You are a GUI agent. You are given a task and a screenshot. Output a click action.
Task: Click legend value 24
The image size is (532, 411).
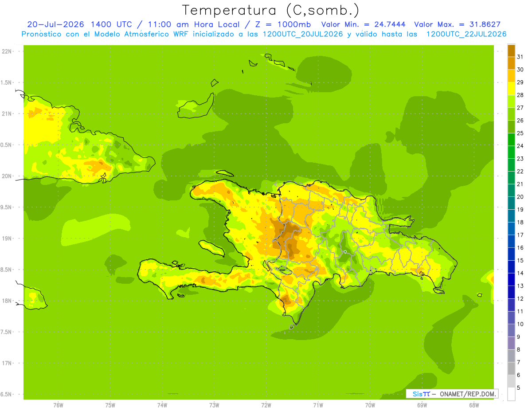(x=520, y=146)
